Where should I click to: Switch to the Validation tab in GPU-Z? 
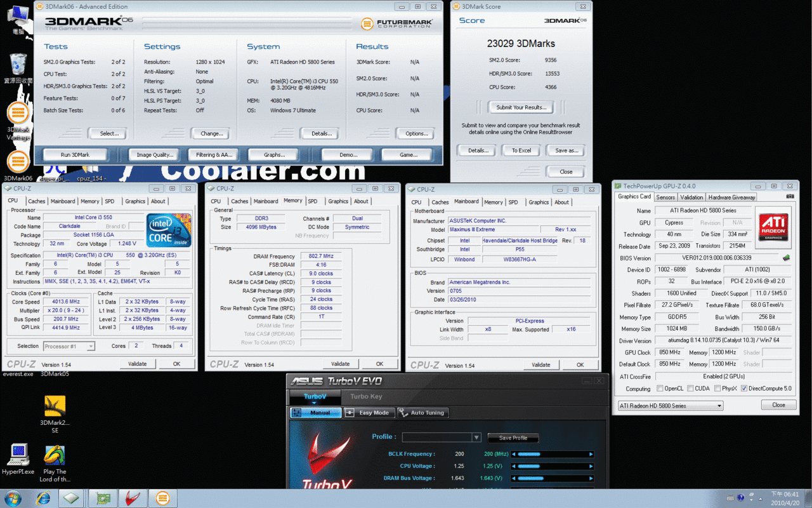(691, 197)
